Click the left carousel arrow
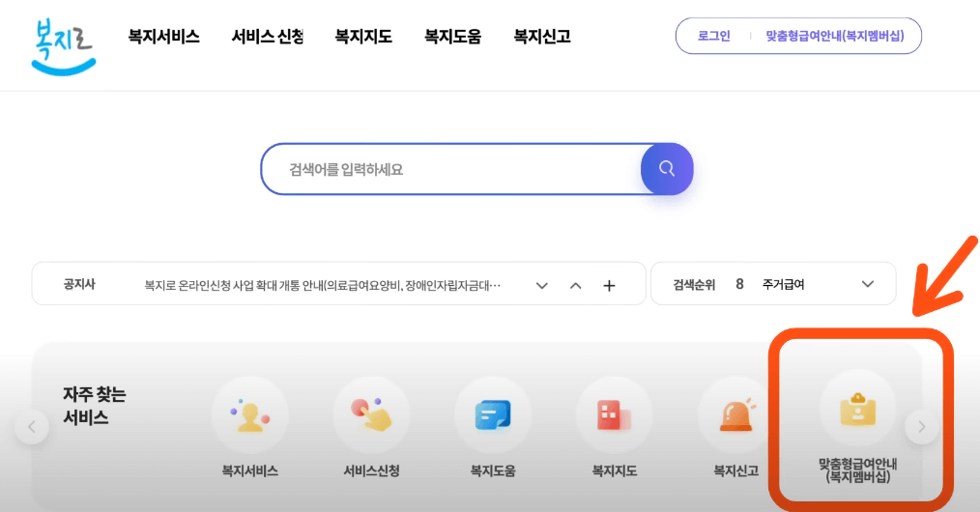 click(31, 426)
